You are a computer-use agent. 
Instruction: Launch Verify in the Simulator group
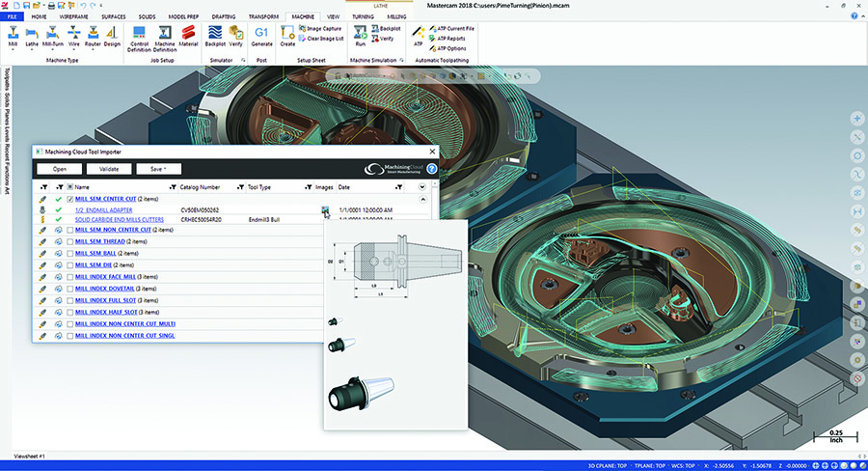coord(236,37)
